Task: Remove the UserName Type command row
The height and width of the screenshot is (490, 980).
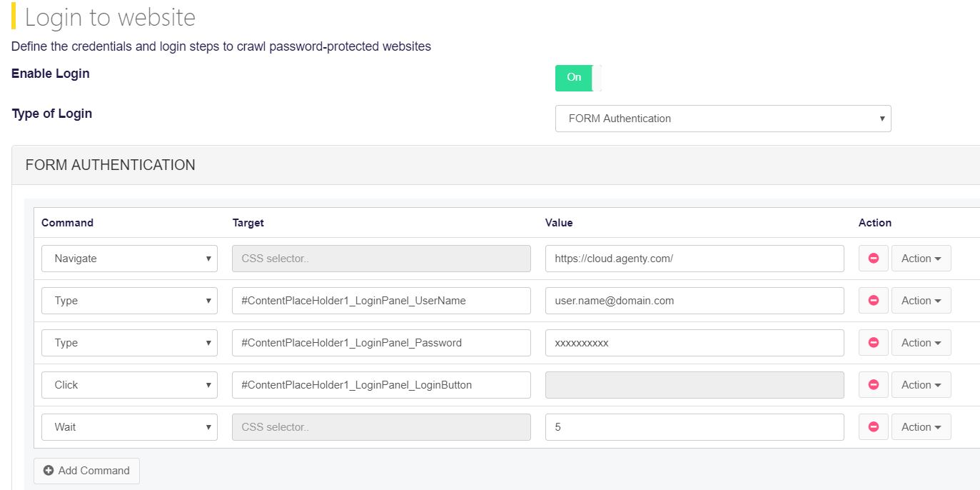Action: (x=873, y=301)
